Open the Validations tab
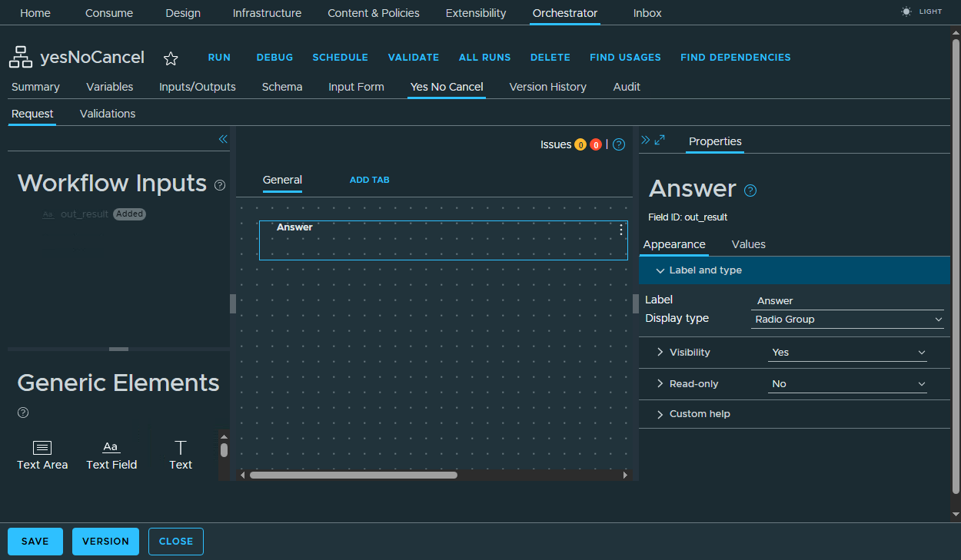This screenshot has height=560, width=961. [107, 113]
